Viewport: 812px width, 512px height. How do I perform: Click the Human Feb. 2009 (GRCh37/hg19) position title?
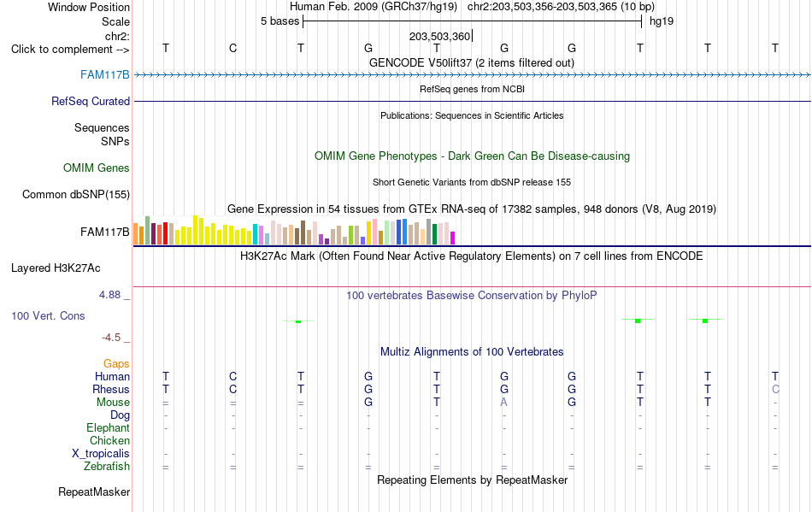click(373, 7)
